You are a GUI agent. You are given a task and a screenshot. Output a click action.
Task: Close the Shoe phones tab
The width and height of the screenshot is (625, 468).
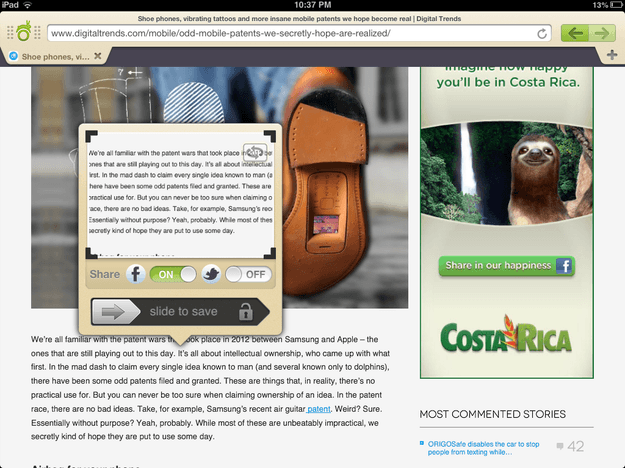click(x=98, y=56)
